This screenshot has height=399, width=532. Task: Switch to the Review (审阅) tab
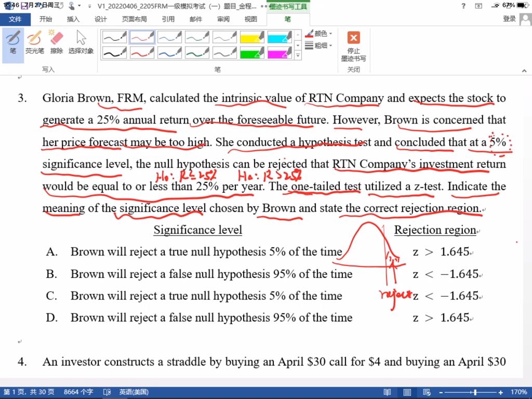pos(223,19)
